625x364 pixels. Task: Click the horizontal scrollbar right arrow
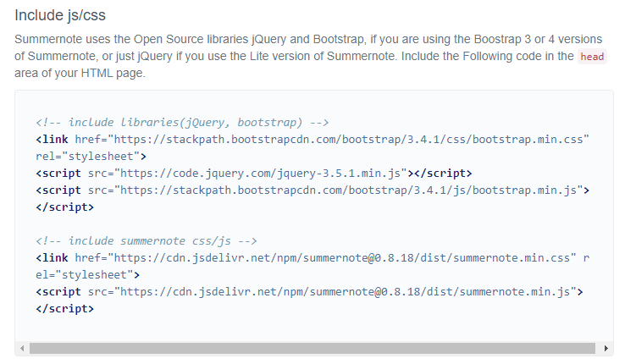tap(606, 349)
